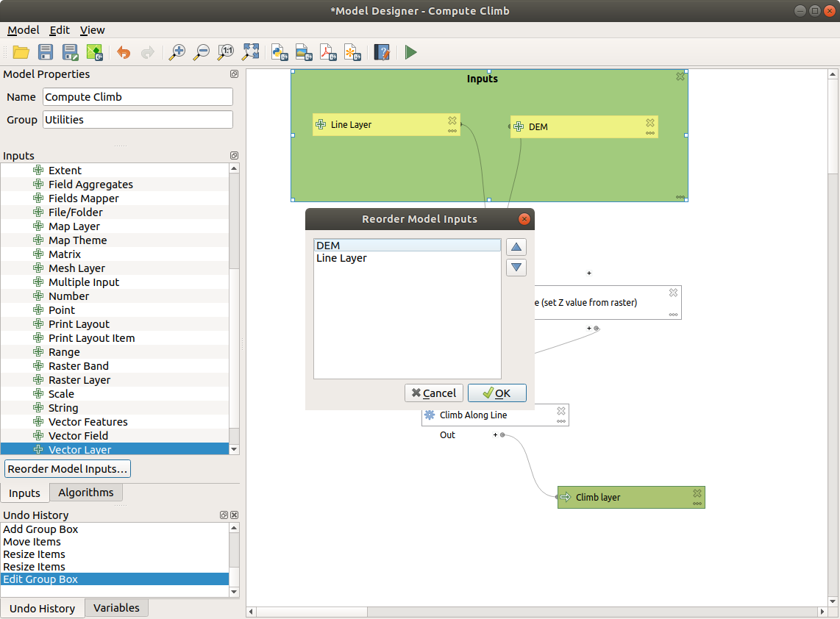
Task: Select Raster Layer in the Inputs list
Action: [79, 380]
